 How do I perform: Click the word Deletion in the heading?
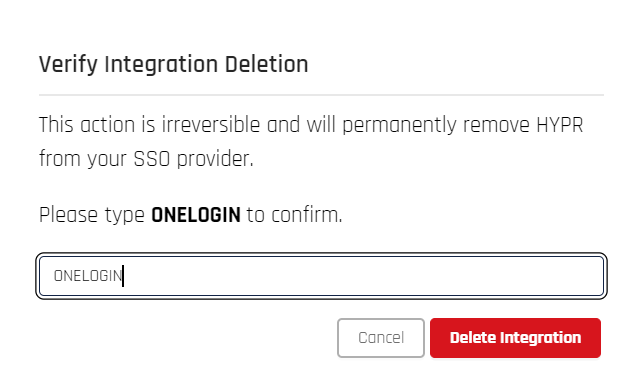(x=267, y=64)
